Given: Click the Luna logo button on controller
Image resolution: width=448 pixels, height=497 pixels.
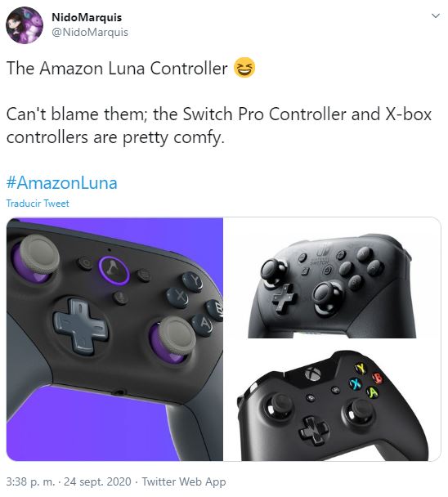Looking at the screenshot, I should click(114, 270).
